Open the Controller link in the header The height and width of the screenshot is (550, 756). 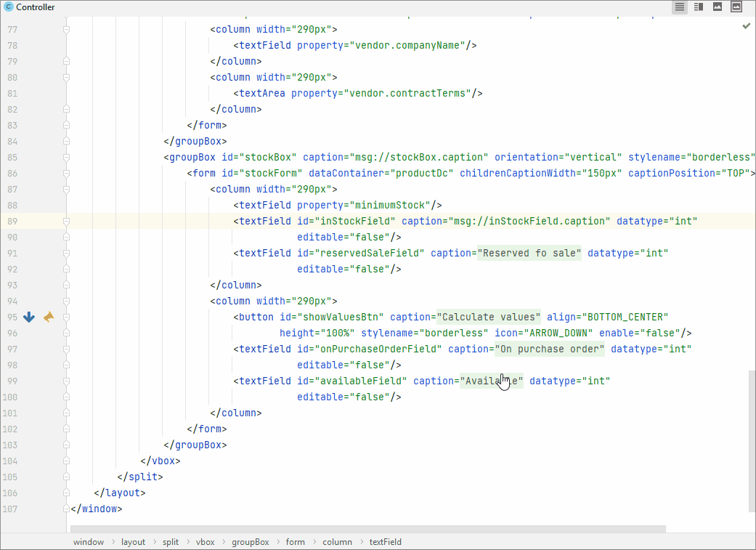click(x=35, y=7)
